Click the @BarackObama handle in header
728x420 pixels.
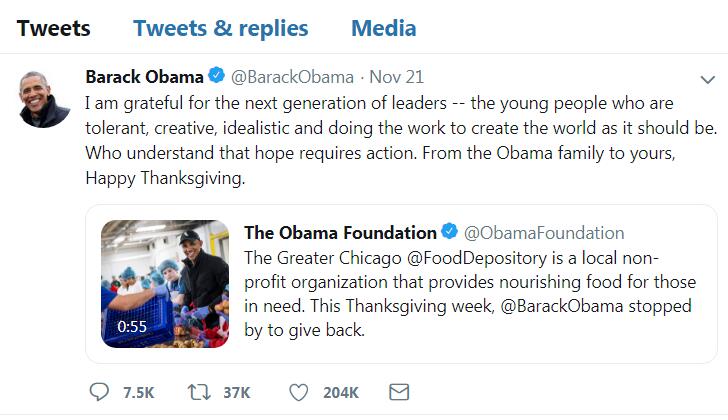click(292, 77)
